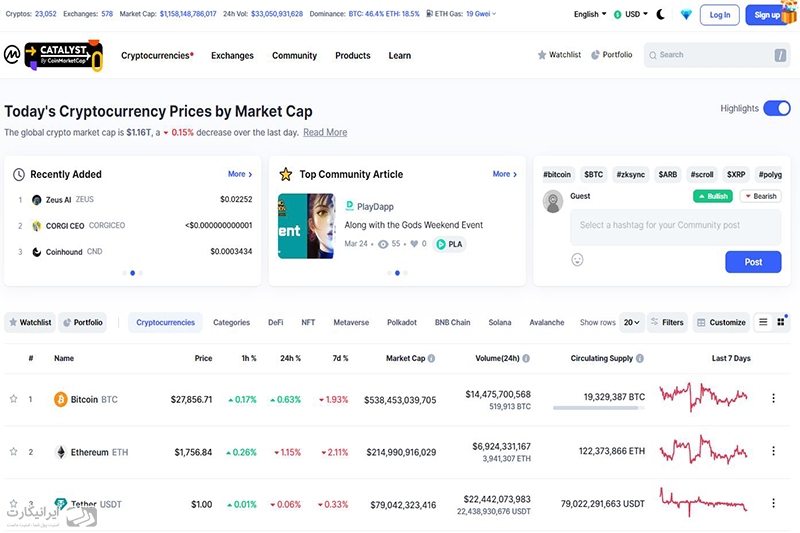The height and width of the screenshot is (533, 800).
Task: Click the Coinhound coin icon
Action: [37, 252]
